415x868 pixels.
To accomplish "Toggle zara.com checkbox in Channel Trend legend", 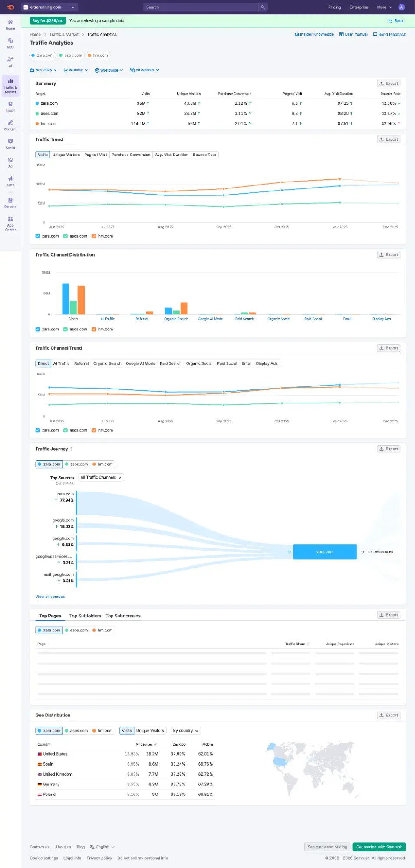I will pos(38,430).
